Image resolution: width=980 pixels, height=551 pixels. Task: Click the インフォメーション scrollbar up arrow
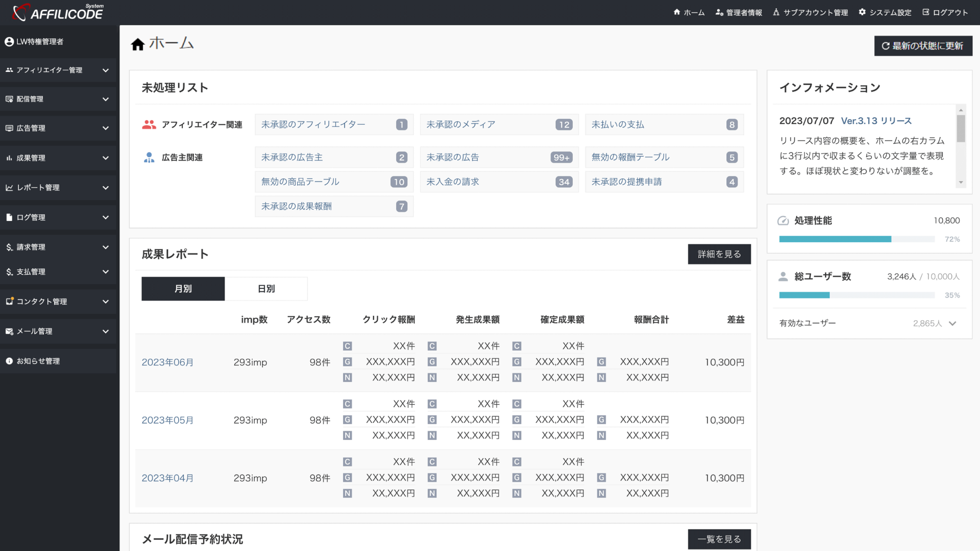tap(961, 110)
